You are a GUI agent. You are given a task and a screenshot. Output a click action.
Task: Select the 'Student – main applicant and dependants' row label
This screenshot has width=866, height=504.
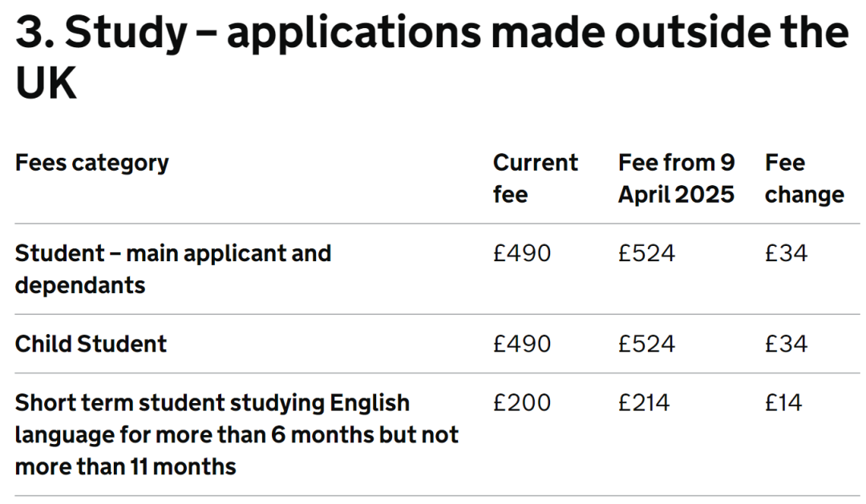tap(172, 269)
